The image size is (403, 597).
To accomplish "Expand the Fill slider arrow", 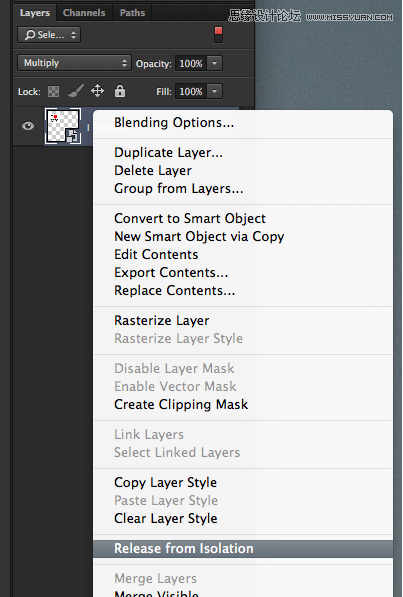I will (x=214, y=91).
